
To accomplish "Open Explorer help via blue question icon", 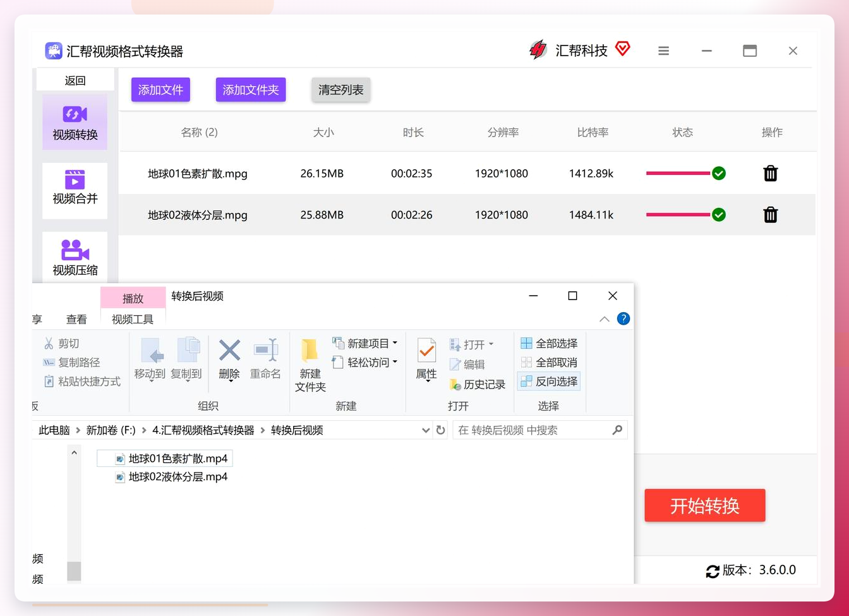I will tap(623, 318).
